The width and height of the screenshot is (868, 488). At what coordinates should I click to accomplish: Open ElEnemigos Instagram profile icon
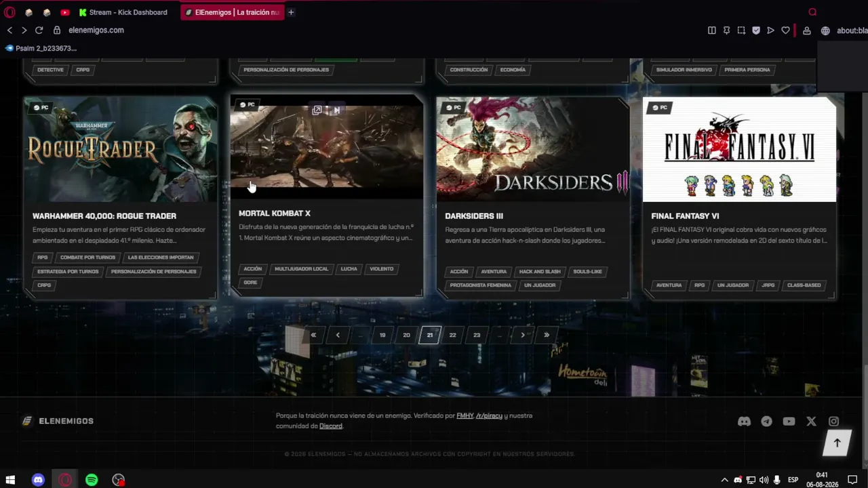click(833, 422)
